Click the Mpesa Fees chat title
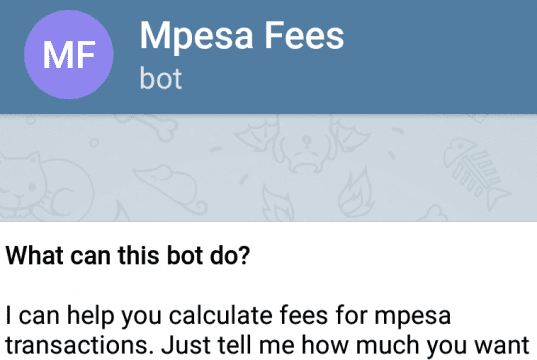 click(242, 36)
